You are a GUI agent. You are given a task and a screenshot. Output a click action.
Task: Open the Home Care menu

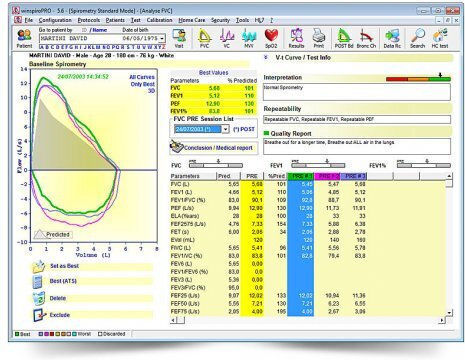coord(192,20)
